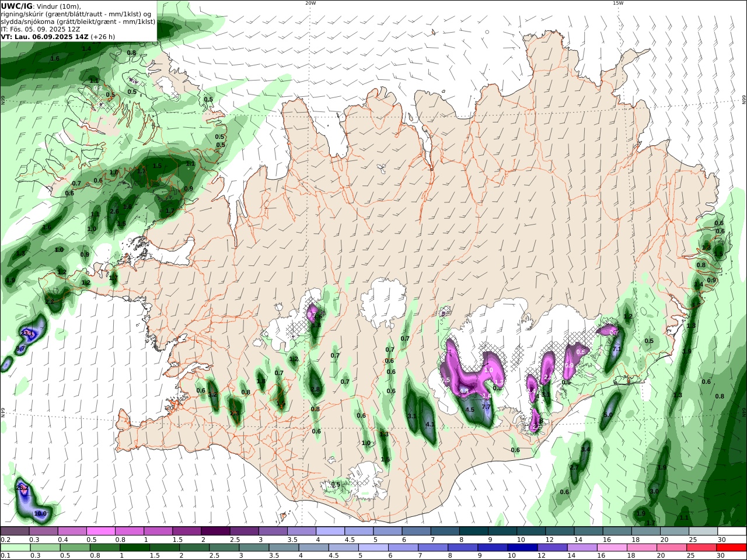Click the "9.7" precipitation value near the west edge
The height and width of the screenshot is (560, 747).
tap(20, 348)
